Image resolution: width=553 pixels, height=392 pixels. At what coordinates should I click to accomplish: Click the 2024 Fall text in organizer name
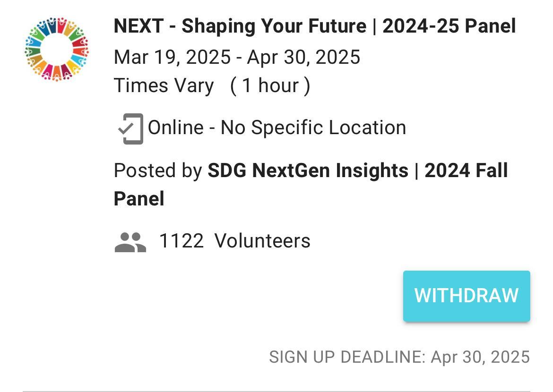click(466, 170)
